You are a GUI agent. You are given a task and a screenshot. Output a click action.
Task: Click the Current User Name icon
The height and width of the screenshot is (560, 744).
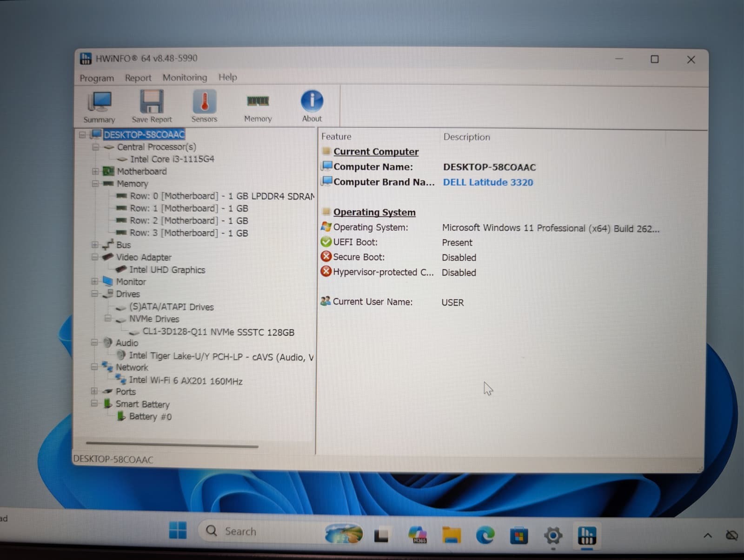(x=325, y=301)
